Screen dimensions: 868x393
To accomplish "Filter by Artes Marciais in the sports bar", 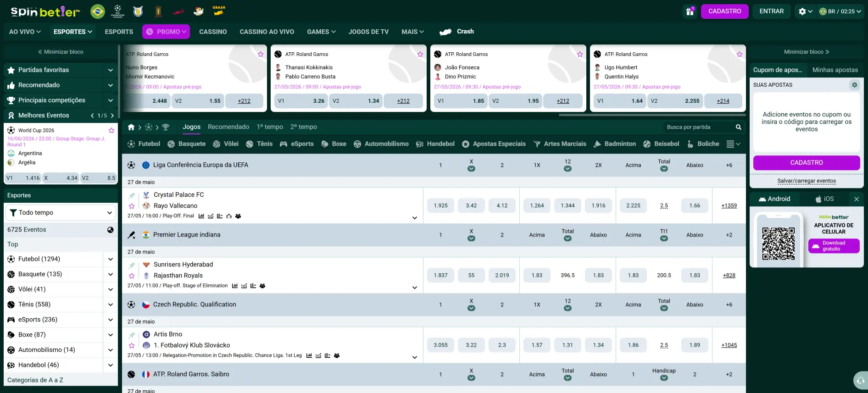I will click(560, 144).
